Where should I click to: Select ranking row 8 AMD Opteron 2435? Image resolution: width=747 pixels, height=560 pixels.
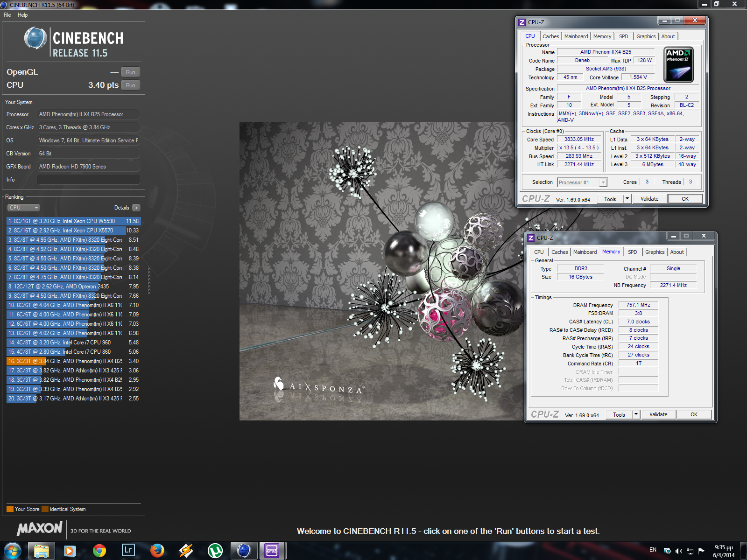tap(73, 287)
